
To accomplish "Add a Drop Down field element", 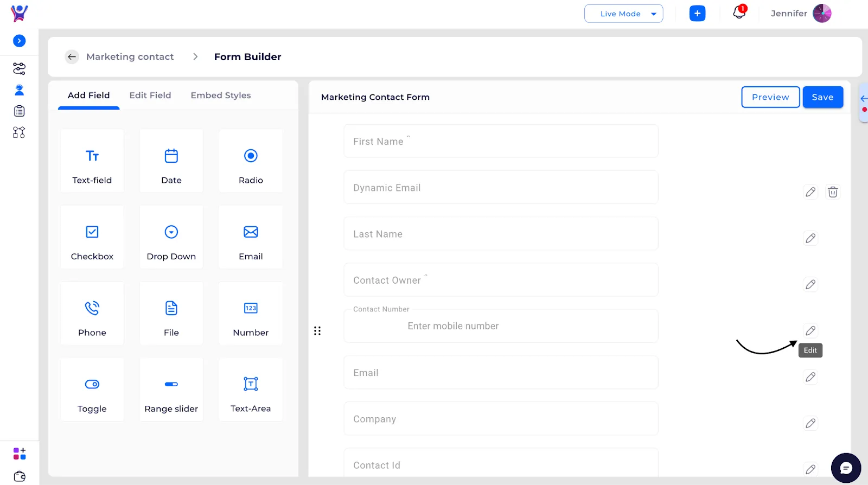I will [171, 237].
